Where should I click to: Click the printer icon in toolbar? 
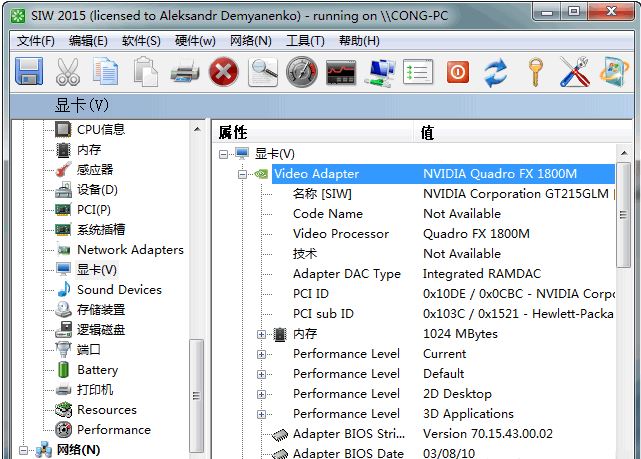pyautogui.click(x=185, y=71)
